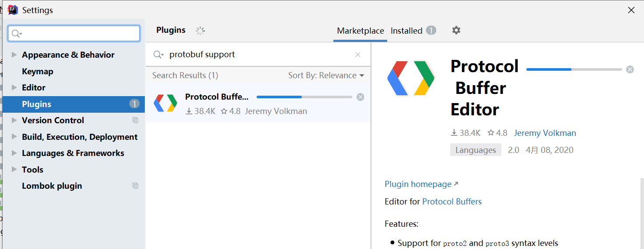Cancel installation in the plugin details panel
644x249 pixels.
point(630,69)
